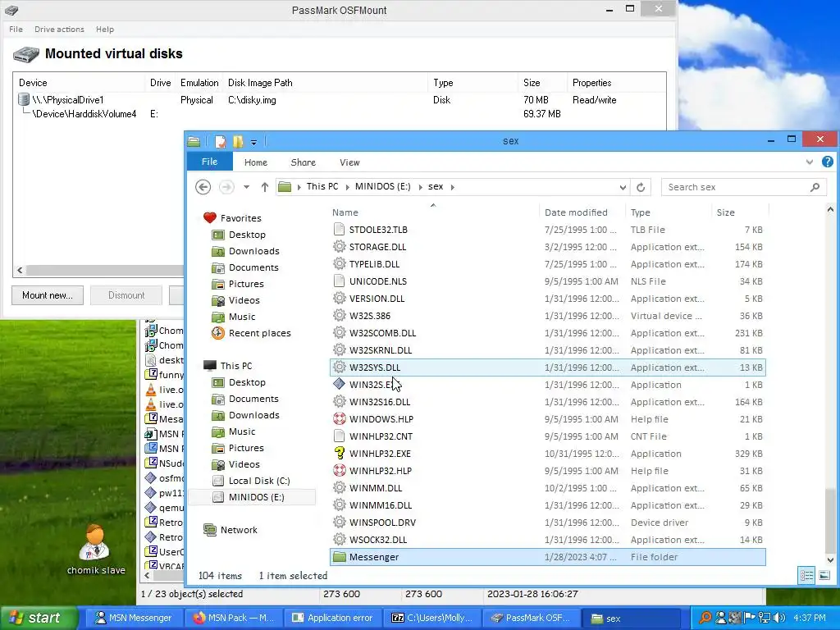This screenshot has width=840, height=630.
Task: Click the 4:37 PM taskbar clock
Action: (x=809, y=618)
